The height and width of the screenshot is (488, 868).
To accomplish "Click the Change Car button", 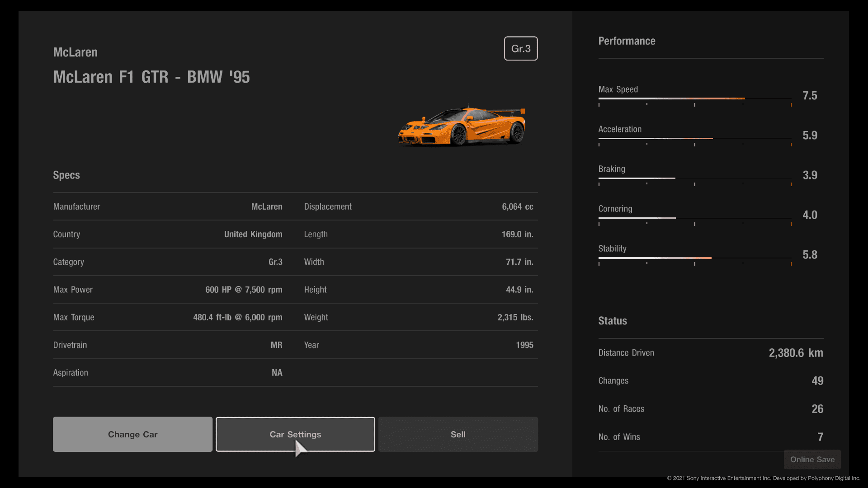I will [x=132, y=434].
